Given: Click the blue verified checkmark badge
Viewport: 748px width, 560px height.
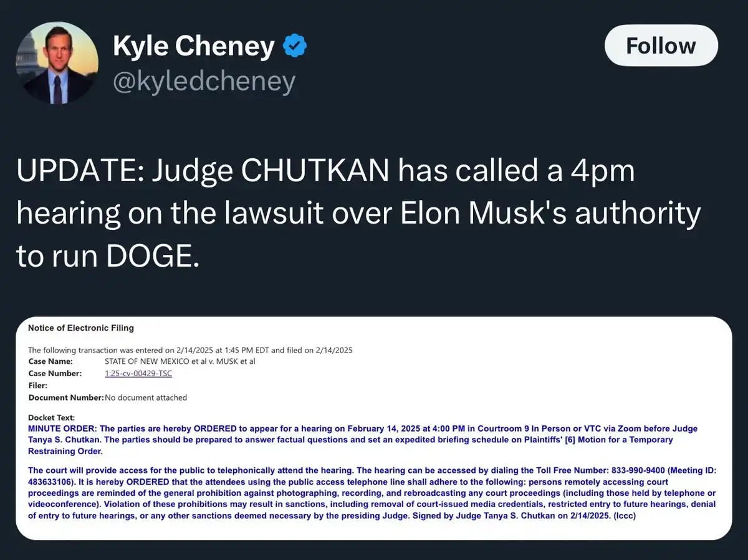Looking at the screenshot, I should click(x=294, y=46).
